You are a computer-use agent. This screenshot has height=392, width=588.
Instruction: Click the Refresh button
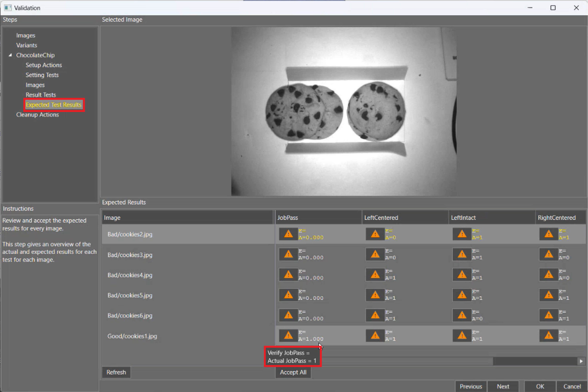(116, 372)
